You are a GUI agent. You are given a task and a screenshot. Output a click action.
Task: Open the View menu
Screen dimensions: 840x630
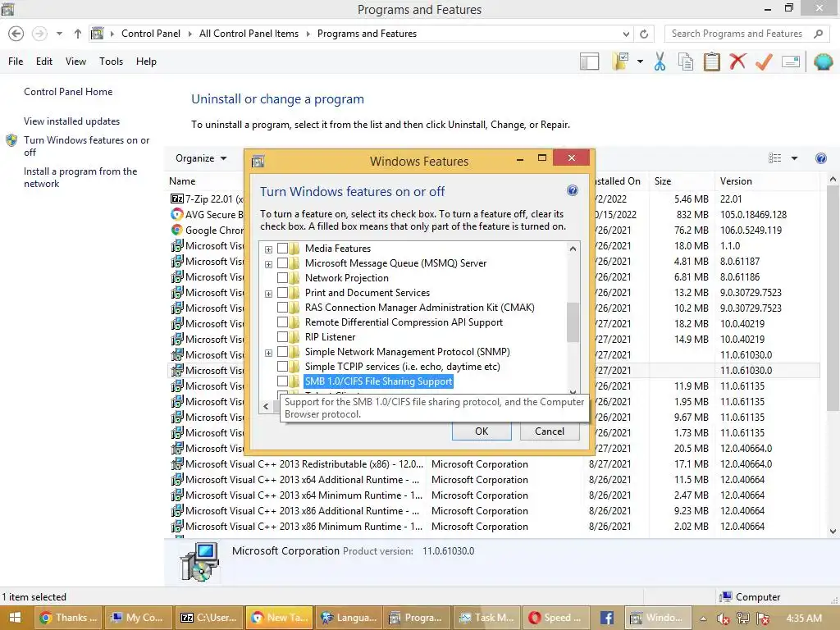pos(75,62)
